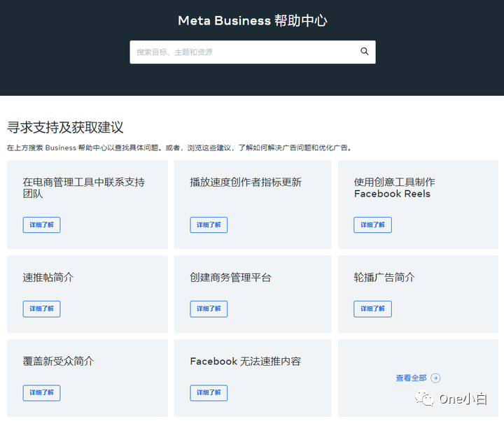
Task: Click the 寻求支持及获取建议 heading
Action: (x=65, y=127)
